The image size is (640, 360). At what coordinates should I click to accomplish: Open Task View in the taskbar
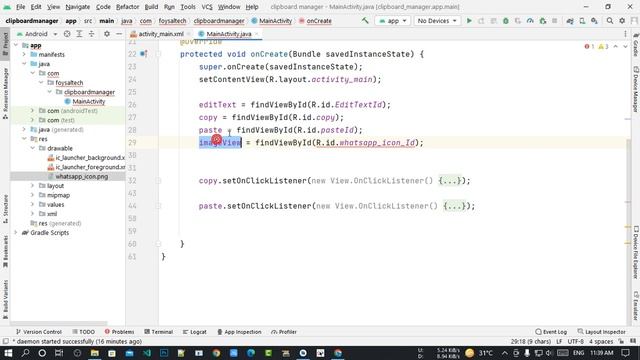(59, 353)
